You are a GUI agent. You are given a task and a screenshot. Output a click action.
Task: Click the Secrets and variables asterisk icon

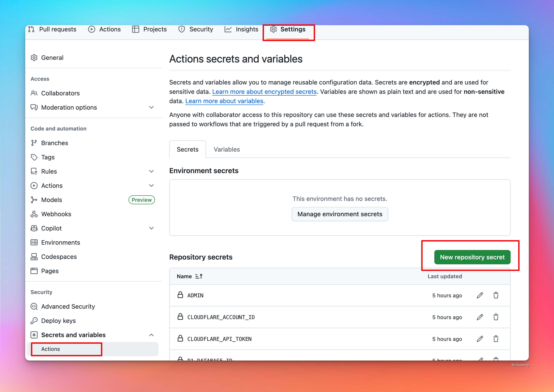tap(34, 335)
